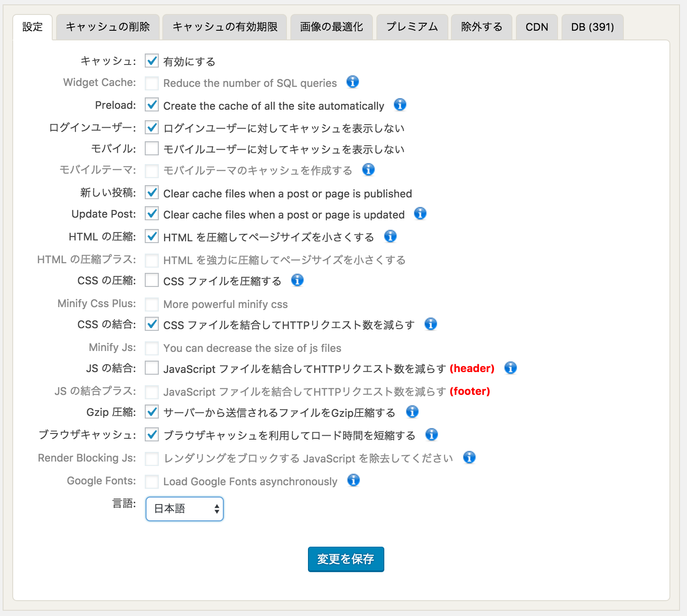687x616 pixels.
Task: Click the Google Fonts info icon
Action: pos(353,481)
